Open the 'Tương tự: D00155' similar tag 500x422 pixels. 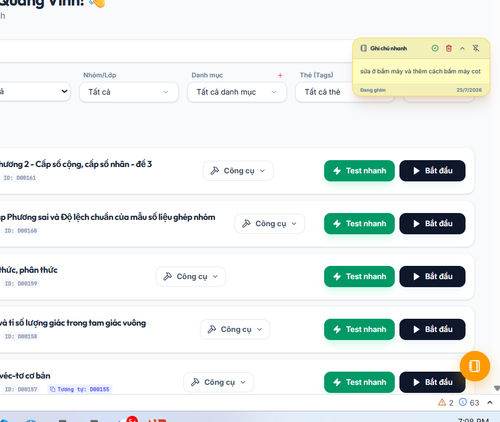[x=80, y=389]
